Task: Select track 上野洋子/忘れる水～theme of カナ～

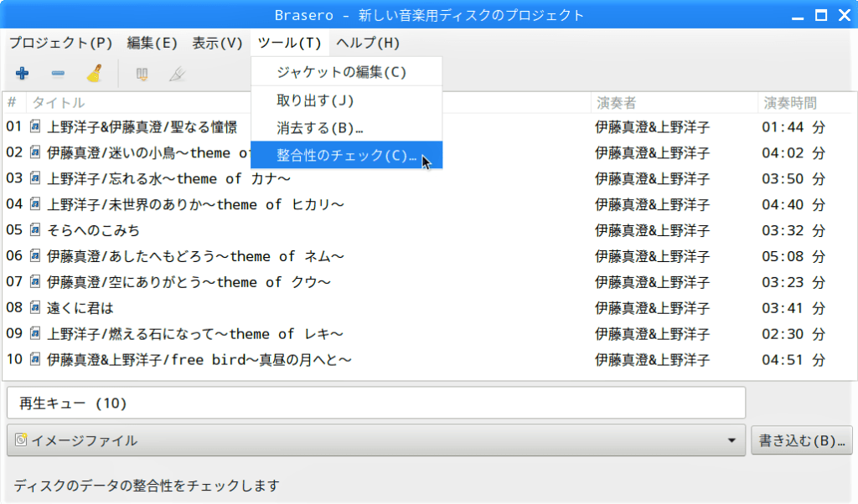Action: (x=168, y=178)
